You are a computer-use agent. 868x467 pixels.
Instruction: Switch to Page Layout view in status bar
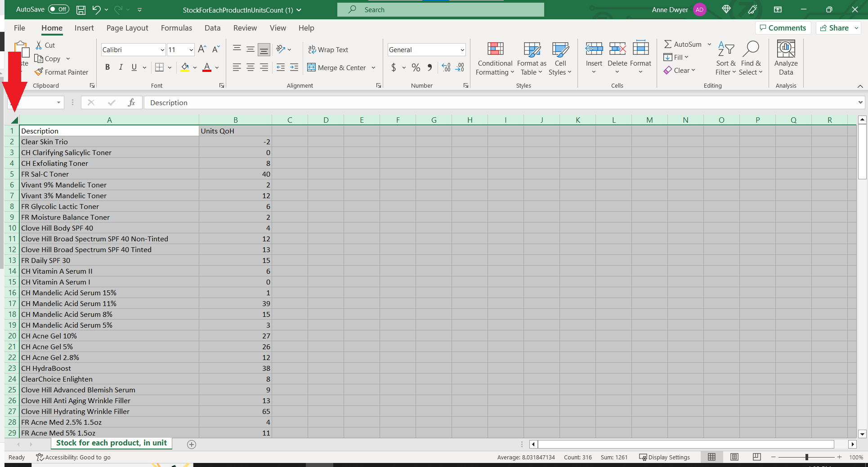point(734,457)
